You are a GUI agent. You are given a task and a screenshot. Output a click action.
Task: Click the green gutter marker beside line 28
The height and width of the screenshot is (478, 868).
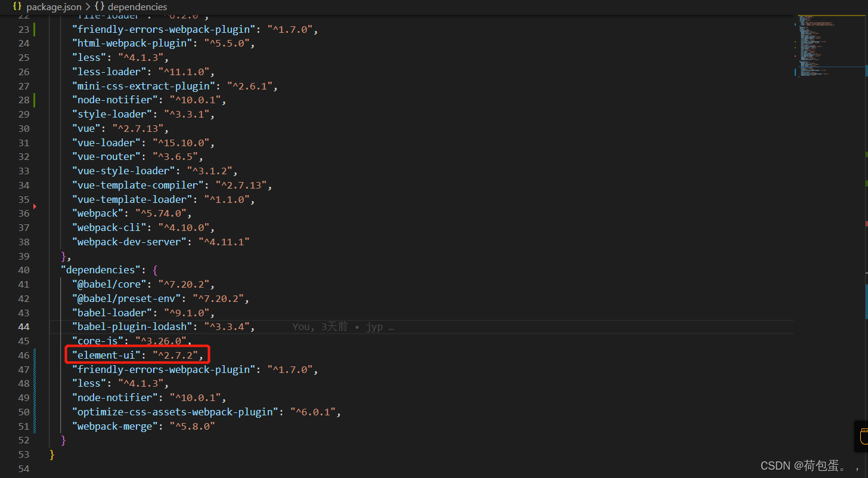point(34,100)
